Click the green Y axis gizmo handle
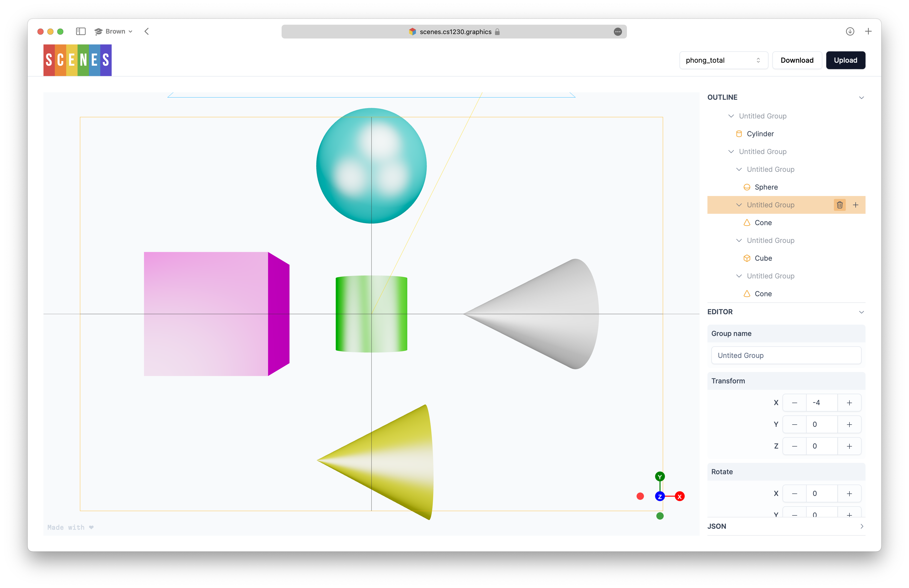909x588 pixels. 660,477
